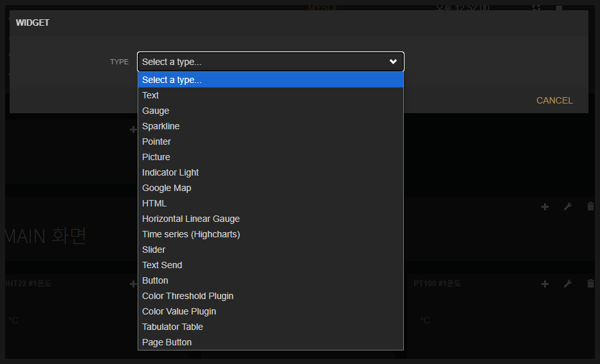
Task: Open wrench settings for PT100 #1온도 pane
Action: click(x=568, y=284)
